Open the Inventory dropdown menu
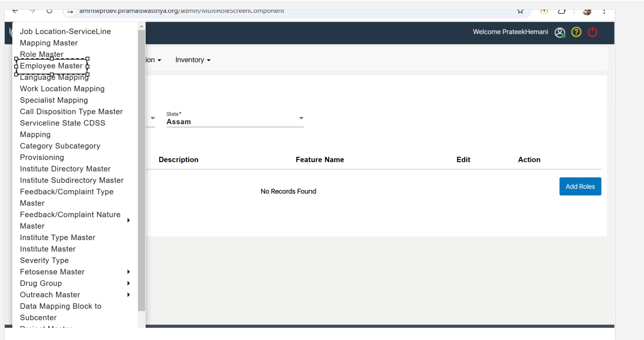 [193, 60]
